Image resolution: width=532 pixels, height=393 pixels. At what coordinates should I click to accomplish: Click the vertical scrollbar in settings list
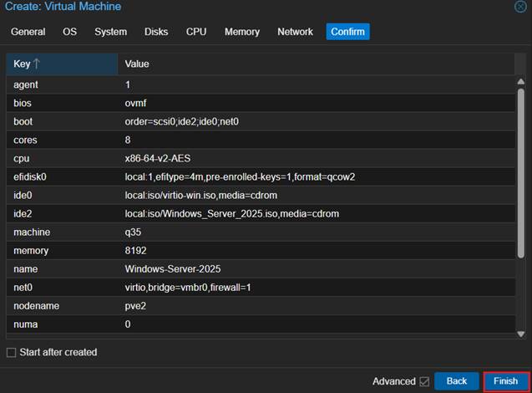520,167
